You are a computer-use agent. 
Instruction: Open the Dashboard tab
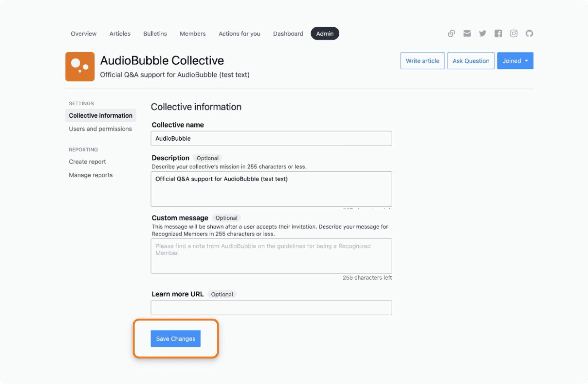[x=288, y=34]
